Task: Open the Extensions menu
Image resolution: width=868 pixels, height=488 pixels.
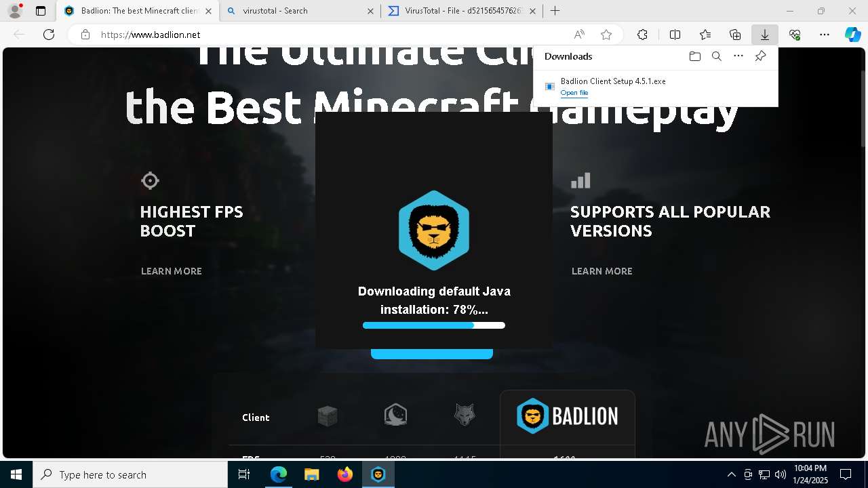Action: [642, 35]
